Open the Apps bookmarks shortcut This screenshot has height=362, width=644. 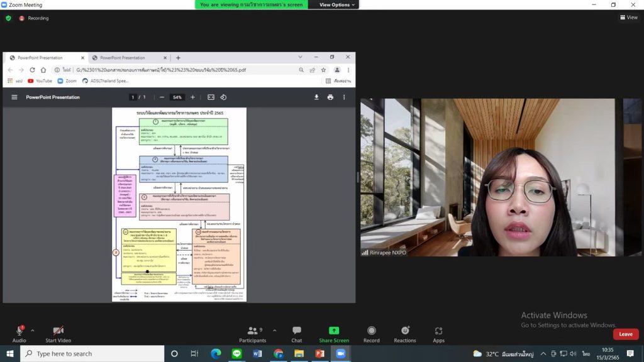(x=15, y=81)
